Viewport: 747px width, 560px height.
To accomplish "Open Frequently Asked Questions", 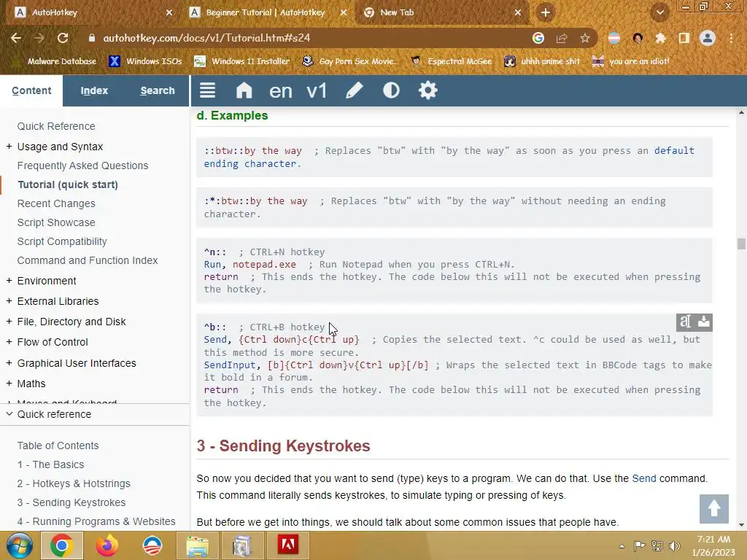I will [82, 166].
